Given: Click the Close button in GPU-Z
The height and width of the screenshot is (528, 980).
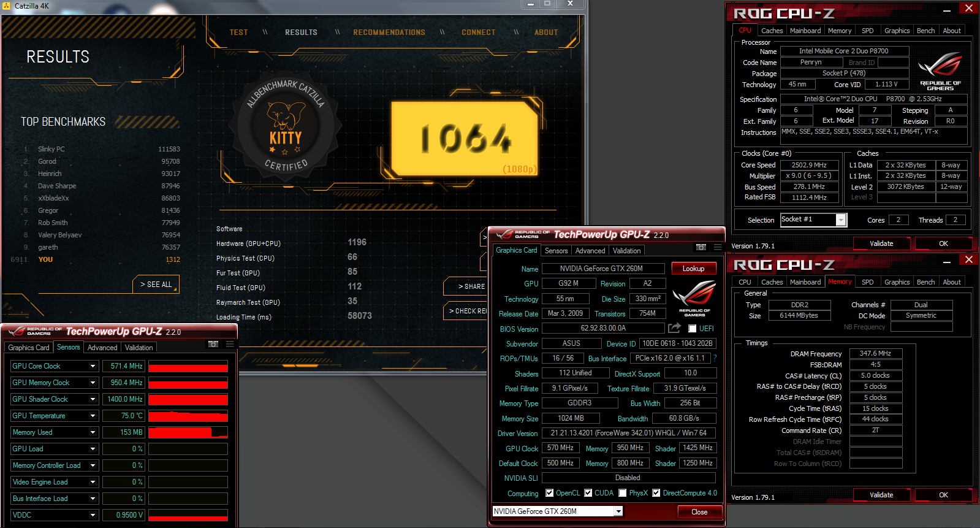Looking at the screenshot, I should pos(699,512).
